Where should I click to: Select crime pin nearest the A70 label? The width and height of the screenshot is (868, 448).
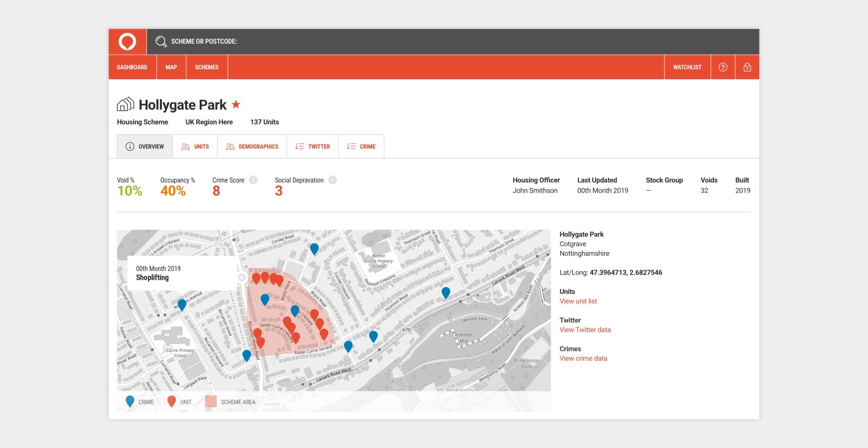tap(373, 336)
